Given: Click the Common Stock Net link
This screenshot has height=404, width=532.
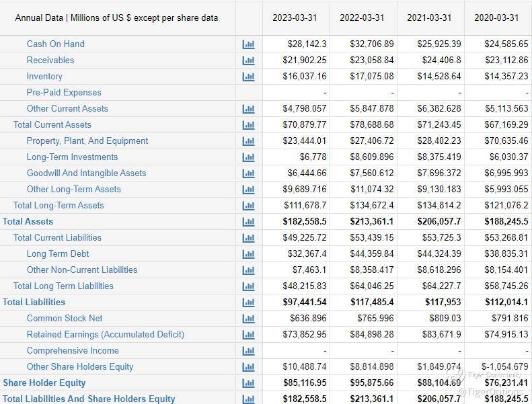Looking at the screenshot, I should (65, 318).
